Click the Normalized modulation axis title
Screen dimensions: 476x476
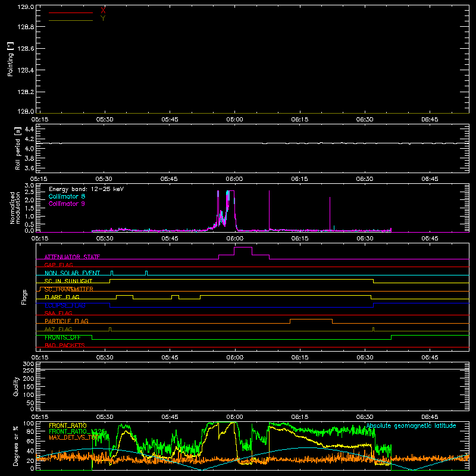tap(15, 208)
